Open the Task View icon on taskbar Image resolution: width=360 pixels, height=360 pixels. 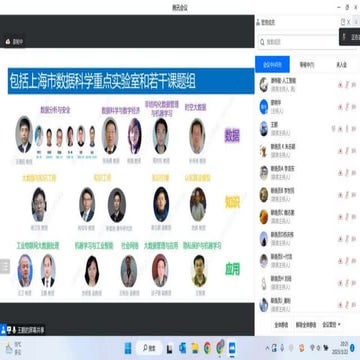click(x=170, y=349)
